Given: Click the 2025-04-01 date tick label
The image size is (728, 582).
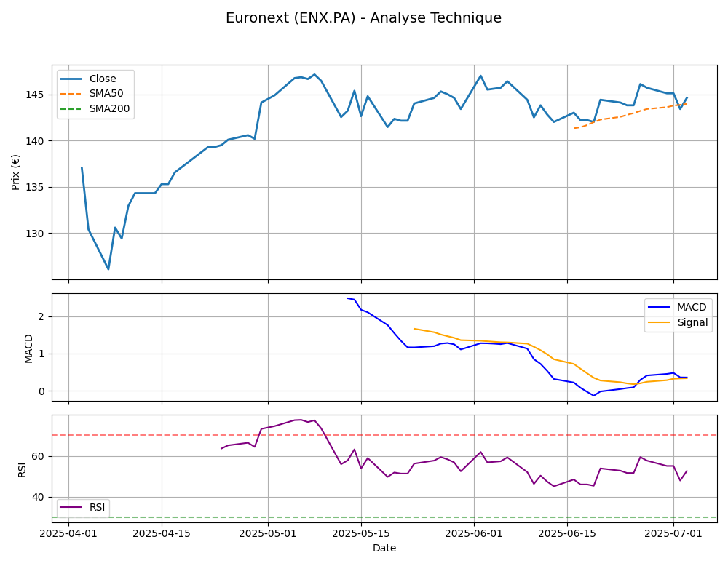Looking at the screenshot, I should point(68,533).
